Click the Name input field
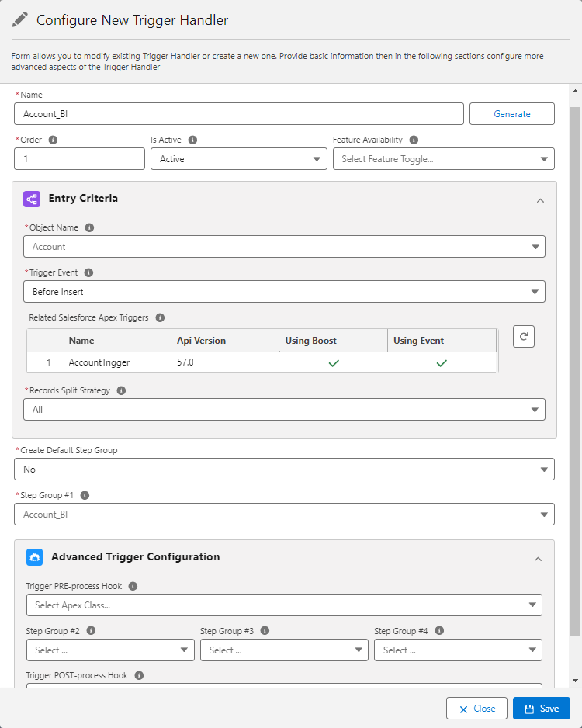Screen dimensions: 582x728 [238, 114]
